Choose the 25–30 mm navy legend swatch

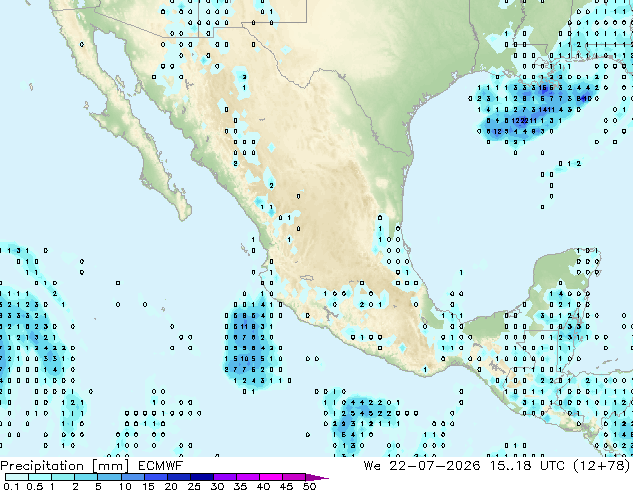pos(201,477)
